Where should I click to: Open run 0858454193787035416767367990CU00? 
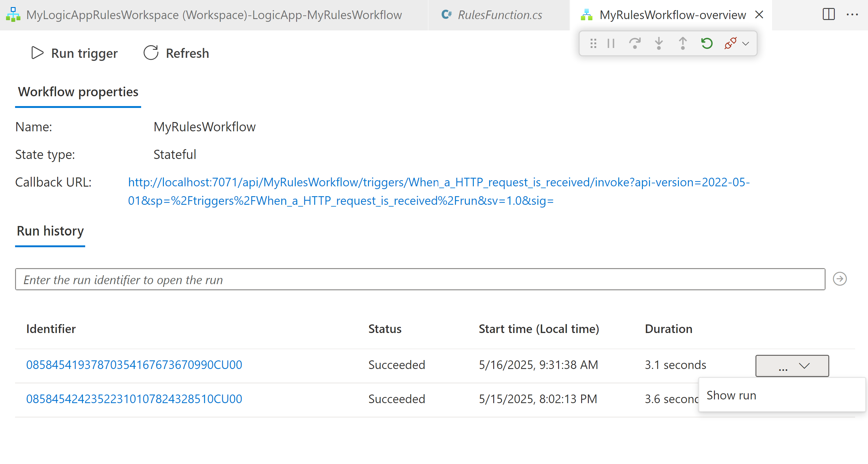pyautogui.click(x=134, y=364)
